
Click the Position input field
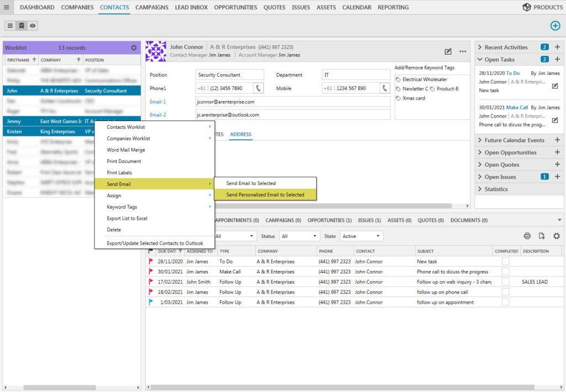229,75
